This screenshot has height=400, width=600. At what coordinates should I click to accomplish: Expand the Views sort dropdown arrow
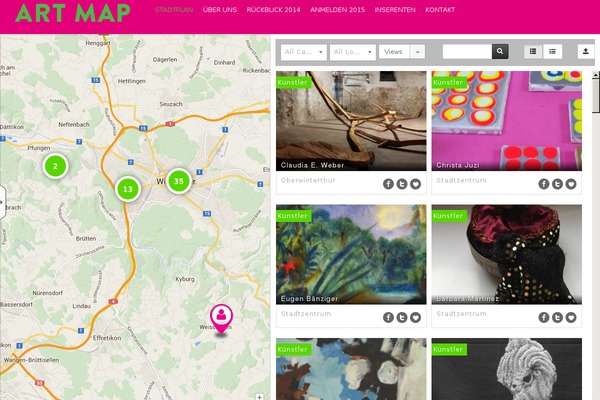click(x=417, y=52)
